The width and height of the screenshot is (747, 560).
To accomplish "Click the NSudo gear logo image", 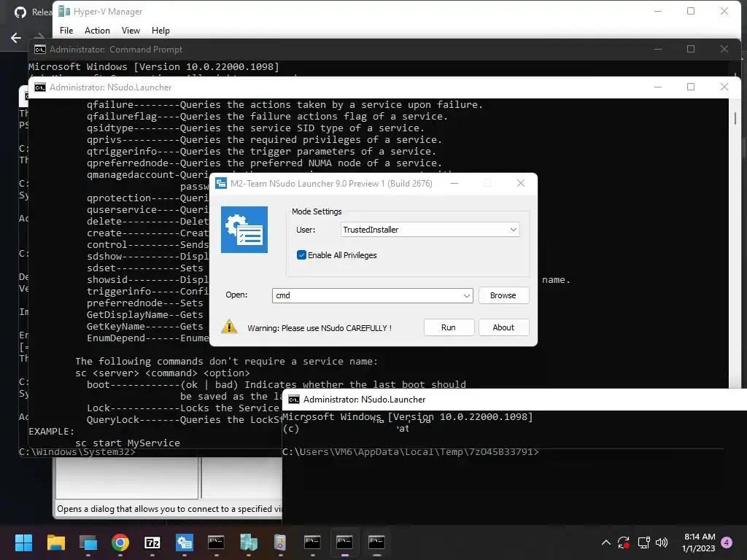I will 244,230.
